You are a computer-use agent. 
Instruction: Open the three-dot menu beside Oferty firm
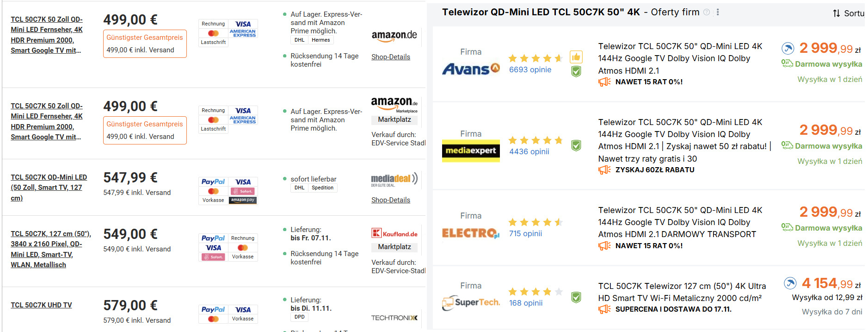(x=718, y=13)
